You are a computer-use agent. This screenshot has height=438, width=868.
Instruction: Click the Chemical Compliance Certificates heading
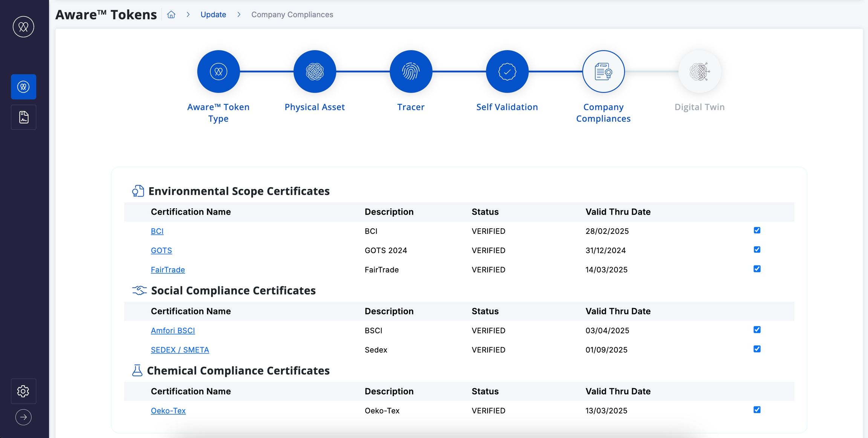pos(238,371)
